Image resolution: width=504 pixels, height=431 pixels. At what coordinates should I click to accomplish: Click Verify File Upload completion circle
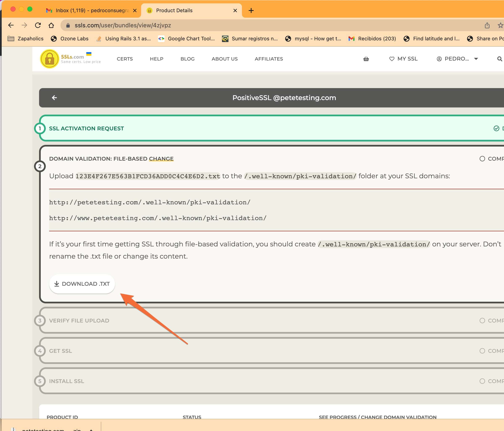(482, 320)
